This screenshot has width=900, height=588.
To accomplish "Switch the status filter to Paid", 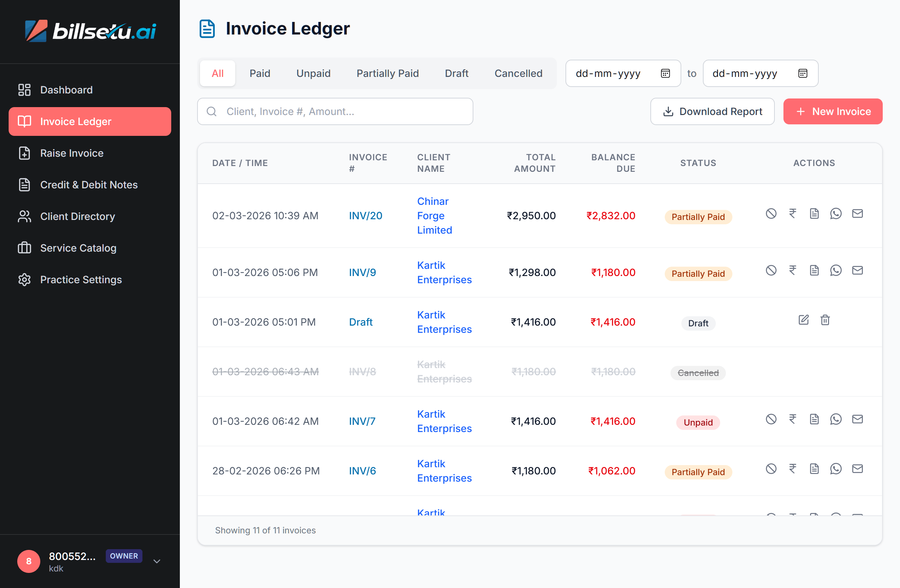I will (x=260, y=73).
